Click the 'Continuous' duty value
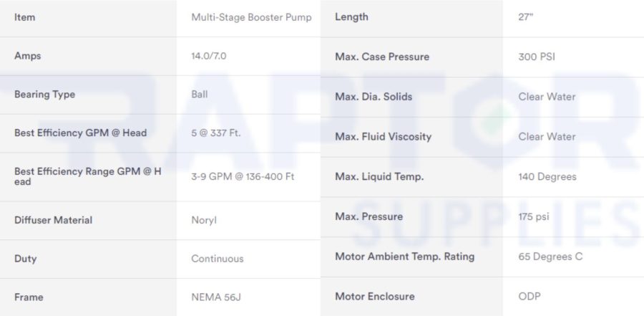Image resolution: width=644 pixels, height=316 pixels. click(x=218, y=259)
